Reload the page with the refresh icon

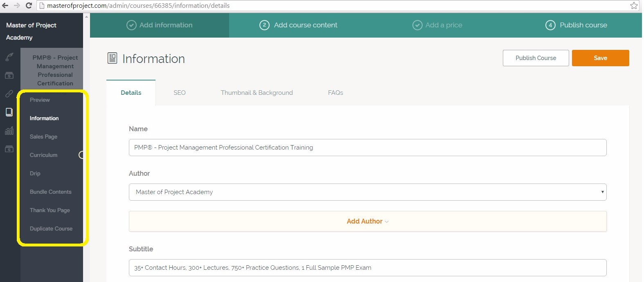pos(29,5)
